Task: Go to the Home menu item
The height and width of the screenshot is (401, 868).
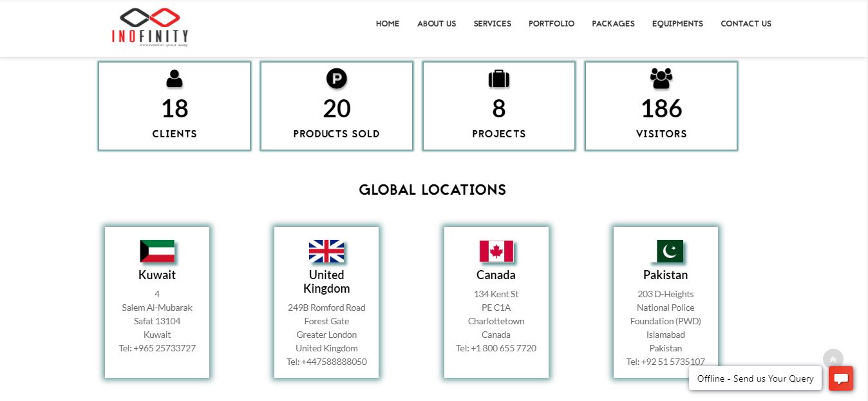Action: click(388, 24)
